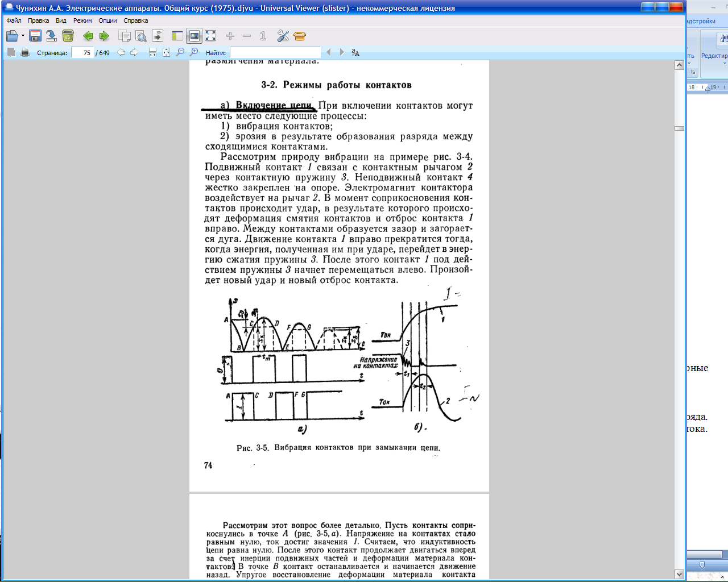Open the Вид menu
Screen dimensions: 728x582
(61, 20)
